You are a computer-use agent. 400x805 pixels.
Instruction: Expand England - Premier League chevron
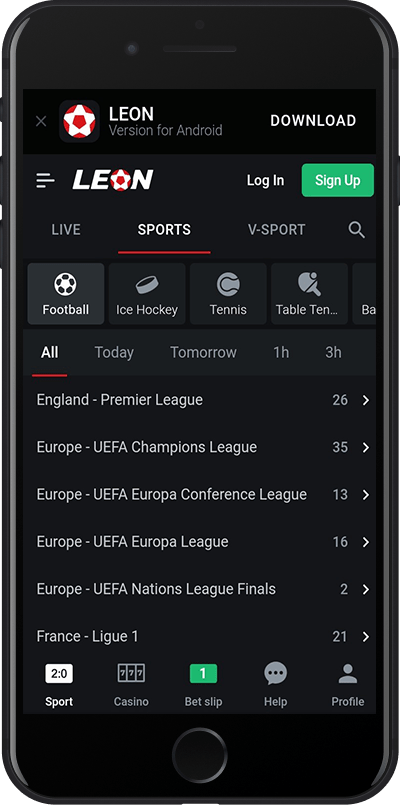coord(366,400)
